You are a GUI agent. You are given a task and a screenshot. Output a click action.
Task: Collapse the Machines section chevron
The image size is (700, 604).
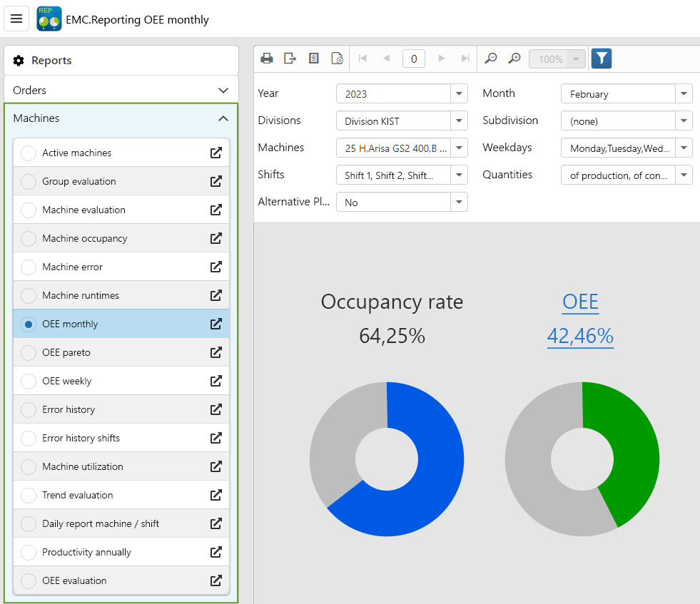pos(223,118)
